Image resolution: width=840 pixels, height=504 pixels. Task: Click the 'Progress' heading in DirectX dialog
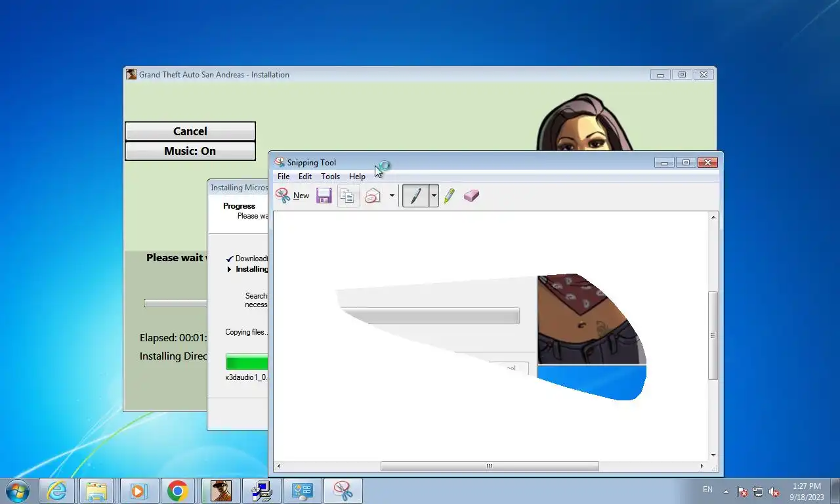[x=239, y=206]
